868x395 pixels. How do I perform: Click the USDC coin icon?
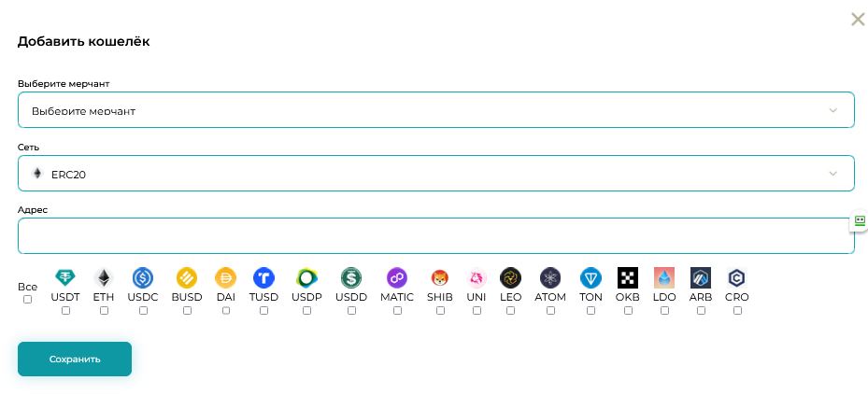[x=143, y=277]
